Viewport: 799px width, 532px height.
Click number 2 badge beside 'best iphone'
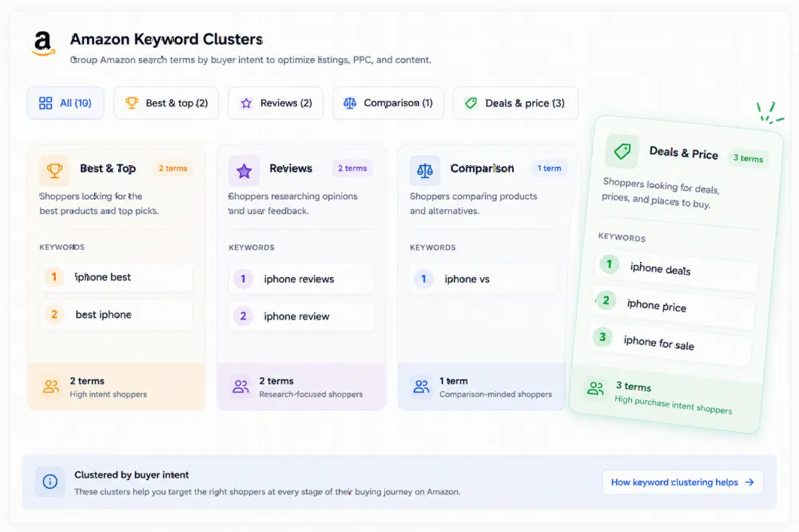tap(54, 315)
